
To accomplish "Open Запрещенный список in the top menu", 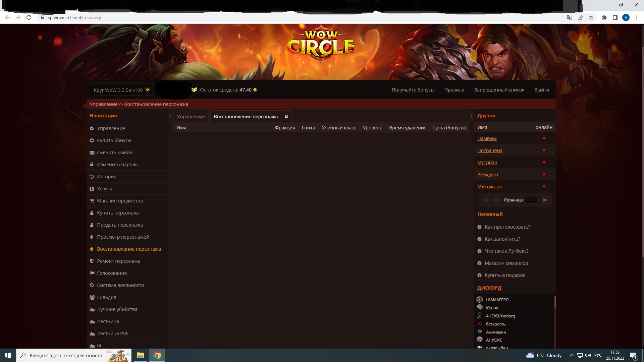I will (x=499, y=90).
